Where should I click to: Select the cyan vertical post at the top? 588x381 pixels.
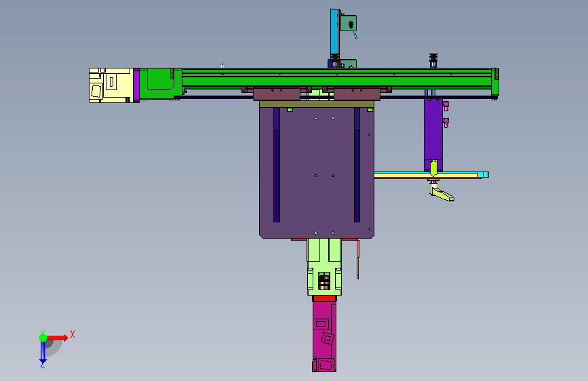click(x=335, y=33)
